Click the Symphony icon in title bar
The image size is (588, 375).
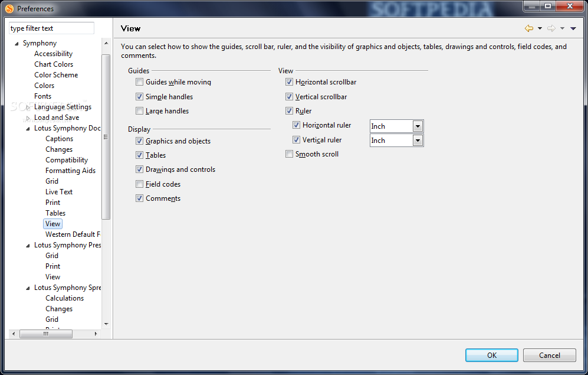(9, 8)
